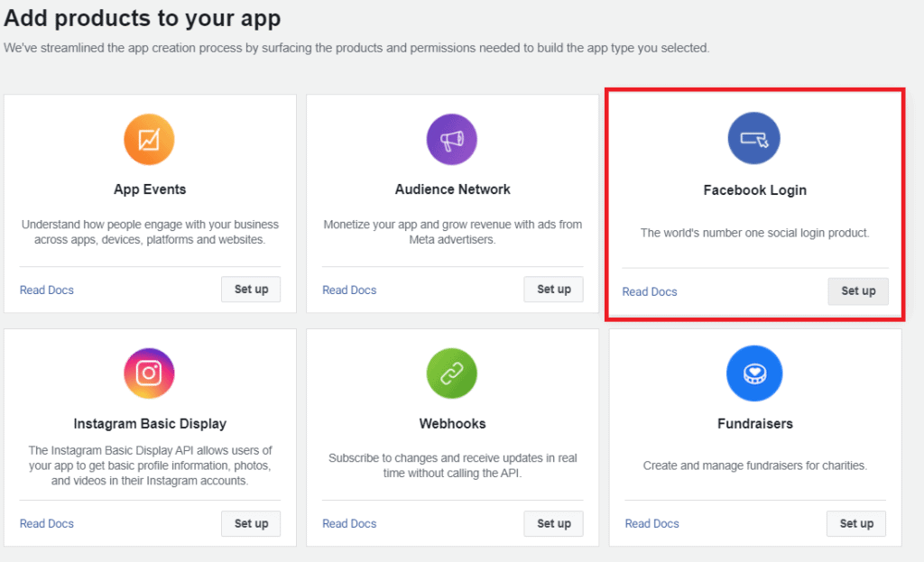Image resolution: width=924 pixels, height=562 pixels.
Task: Open Fundraisers Read Docs link
Action: coord(652,524)
